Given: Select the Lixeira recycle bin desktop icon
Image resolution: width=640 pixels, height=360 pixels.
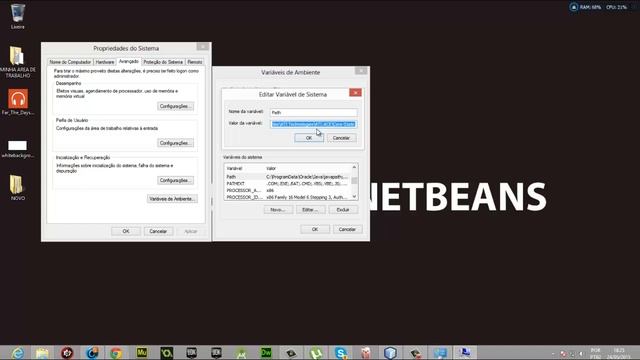Looking at the screenshot, I should pyautogui.click(x=18, y=16).
